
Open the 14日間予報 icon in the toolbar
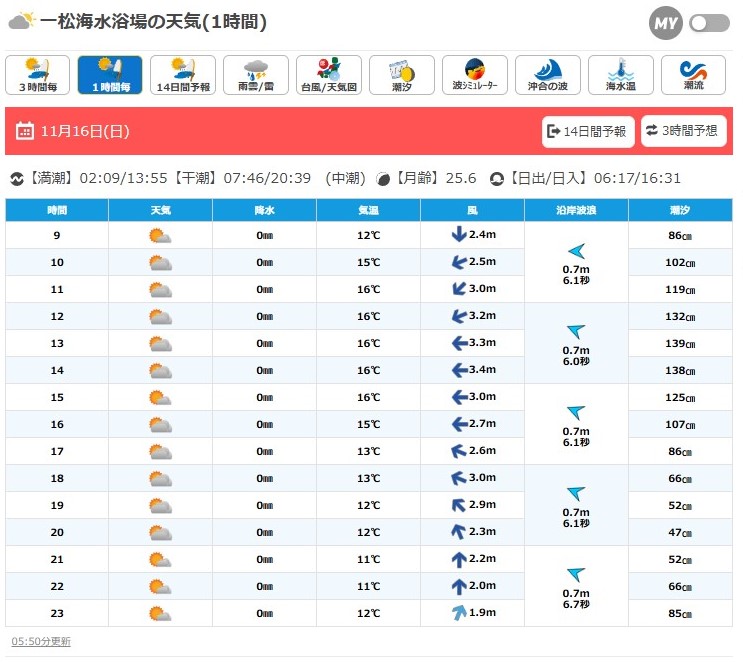coord(184,75)
